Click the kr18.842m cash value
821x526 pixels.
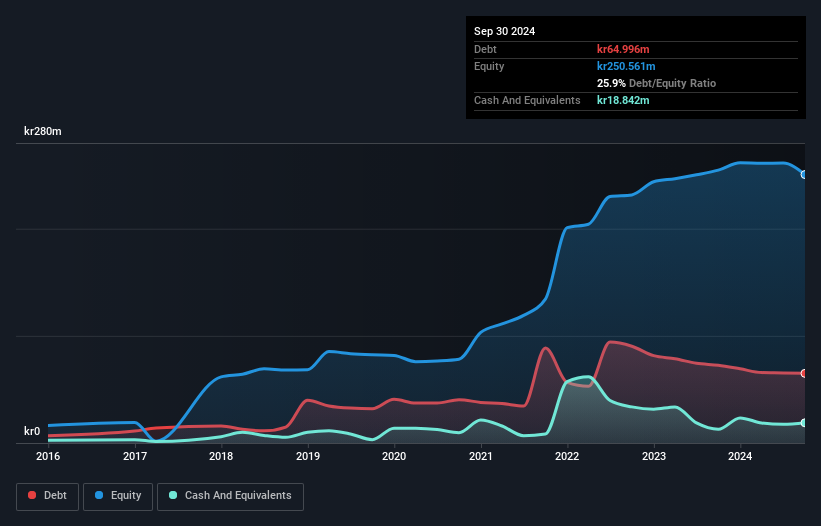coord(623,100)
